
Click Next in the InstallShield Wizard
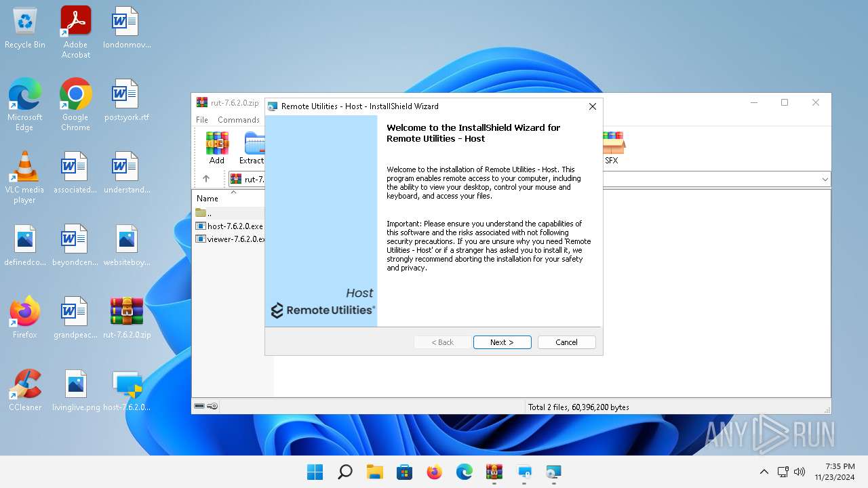point(502,342)
